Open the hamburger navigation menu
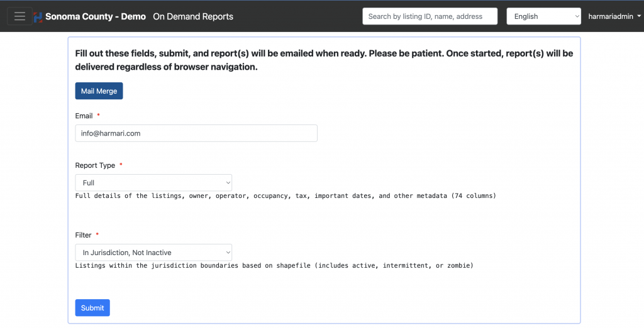 [19, 16]
